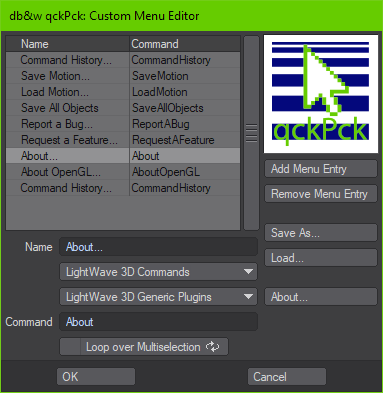Click the Name input field
The height and width of the screenshot is (393, 383).
pyautogui.click(x=158, y=247)
